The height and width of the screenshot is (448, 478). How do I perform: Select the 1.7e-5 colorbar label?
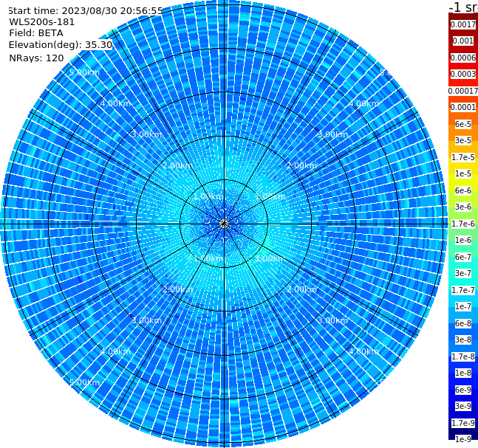(463, 157)
